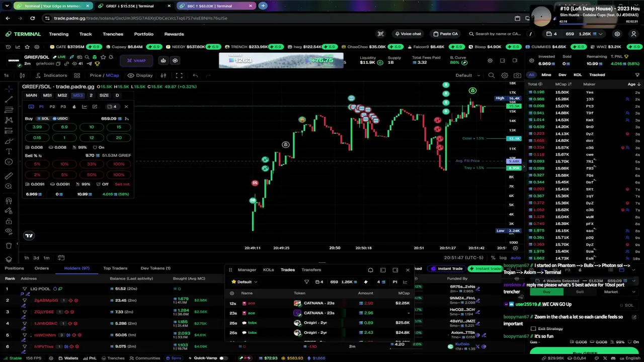Screen dimensions: 644x362
Task: Reload the browser page
Action: [32, 18]
